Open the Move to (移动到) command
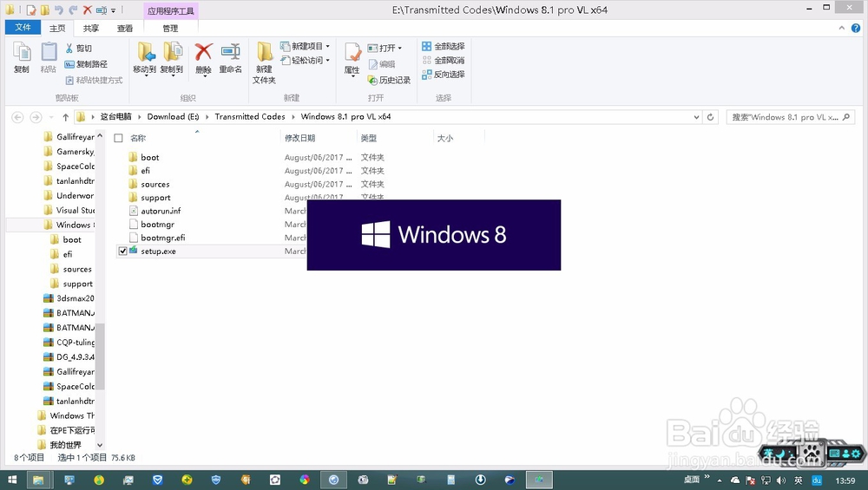 click(144, 58)
